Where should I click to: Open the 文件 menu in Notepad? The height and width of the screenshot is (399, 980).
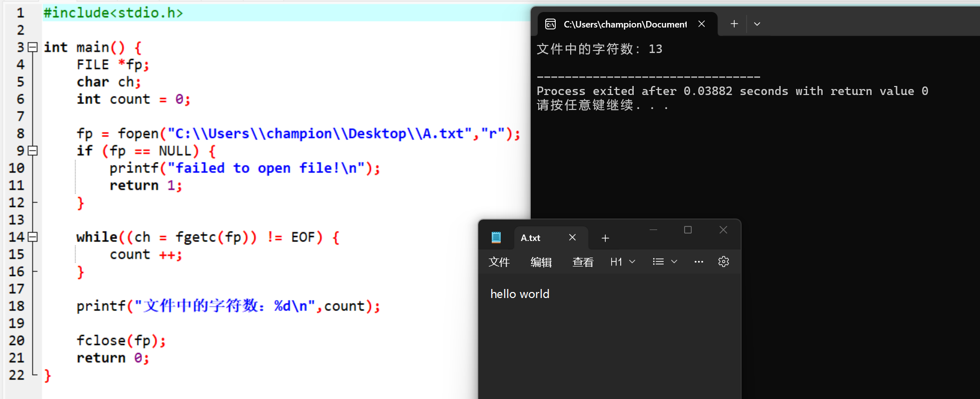[x=499, y=262]
